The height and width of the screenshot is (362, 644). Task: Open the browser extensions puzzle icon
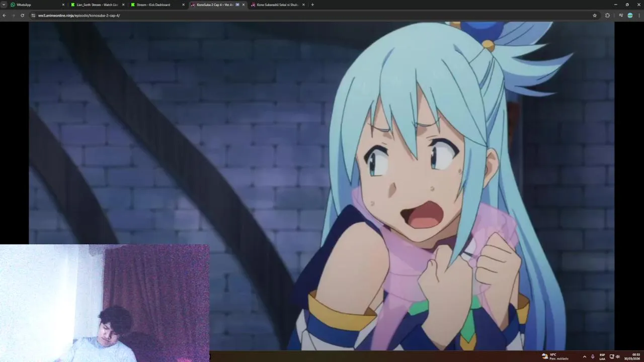607,16
